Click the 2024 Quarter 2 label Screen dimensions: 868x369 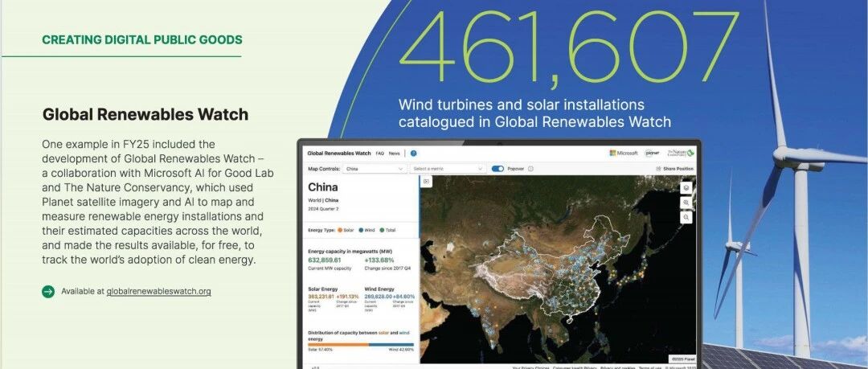[323, 209]
